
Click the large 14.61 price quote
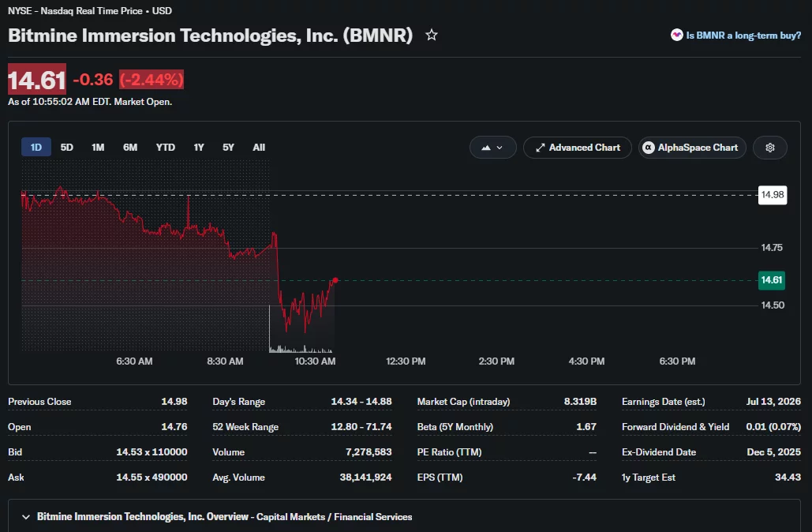coord(37,79)
